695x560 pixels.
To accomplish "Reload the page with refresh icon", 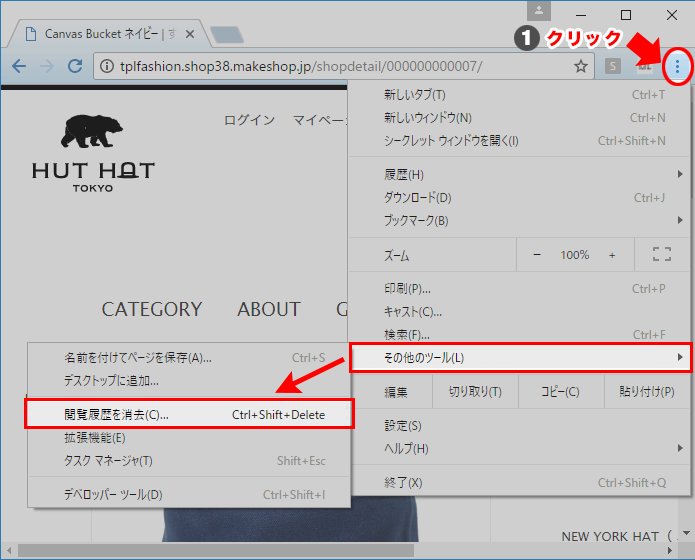I will point(74,66).
